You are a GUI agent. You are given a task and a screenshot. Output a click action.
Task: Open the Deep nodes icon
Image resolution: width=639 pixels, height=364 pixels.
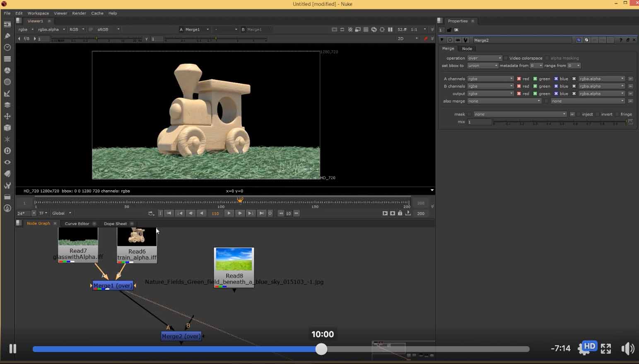pyautogui.click(x=7, y=151)
